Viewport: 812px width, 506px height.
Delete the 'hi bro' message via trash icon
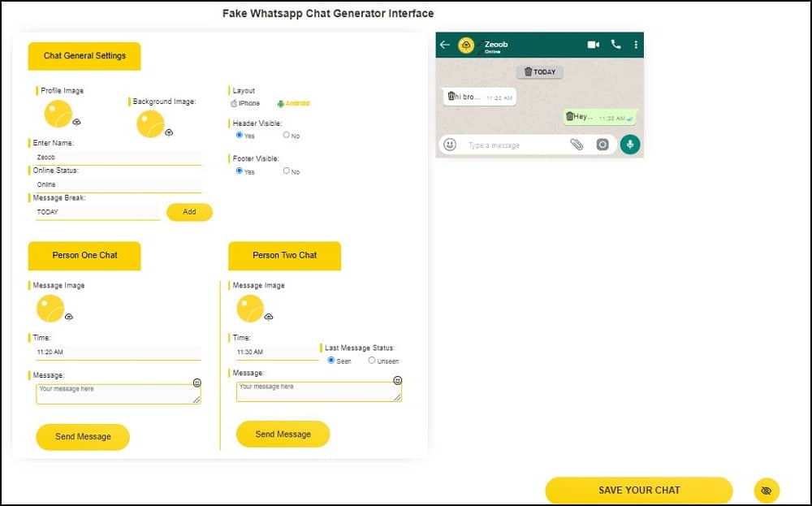(451, 97)
